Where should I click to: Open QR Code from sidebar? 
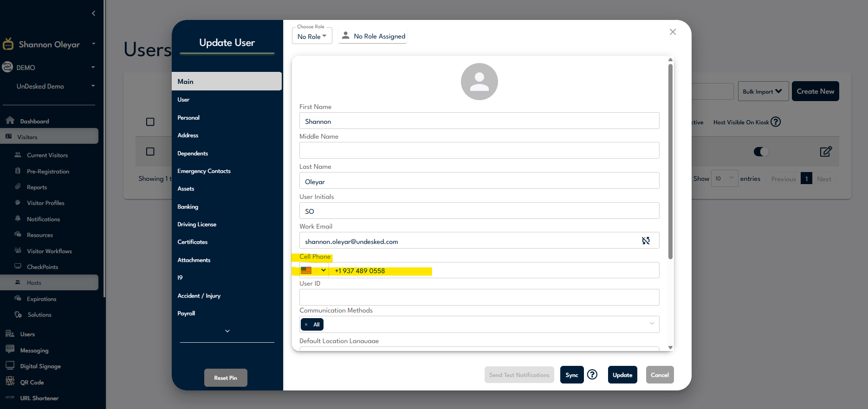[x=32, y=383]
